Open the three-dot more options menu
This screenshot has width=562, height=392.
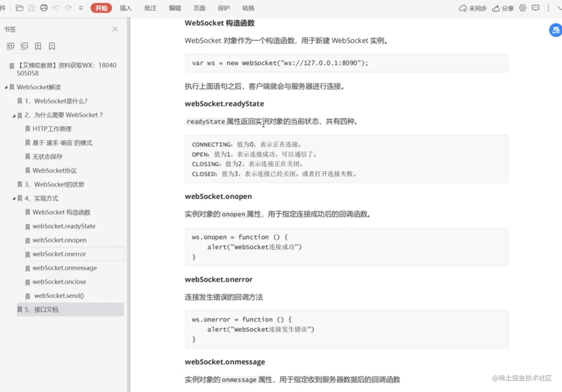[x=548, y=8]
